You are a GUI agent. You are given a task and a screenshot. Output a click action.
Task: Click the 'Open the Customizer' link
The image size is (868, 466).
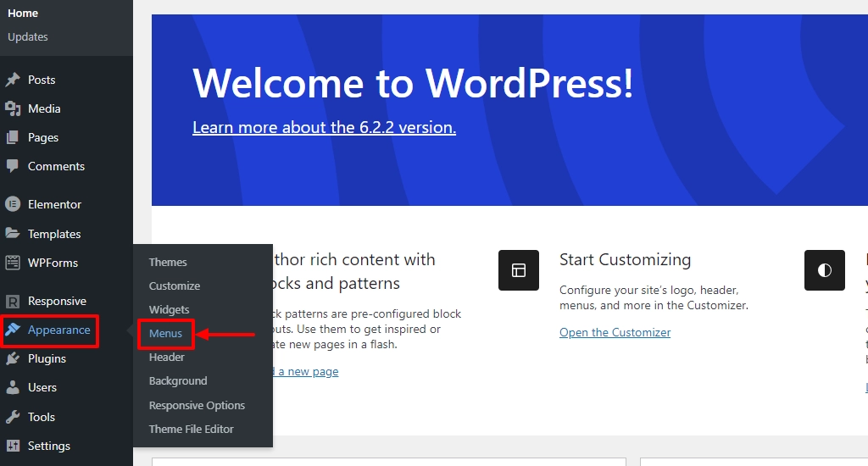tap(615, 332)
